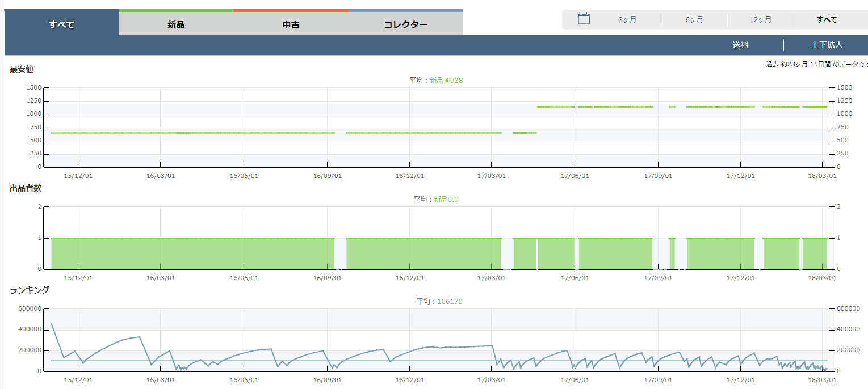
Task: Select the コレクター tab
Action: (405, 24)
